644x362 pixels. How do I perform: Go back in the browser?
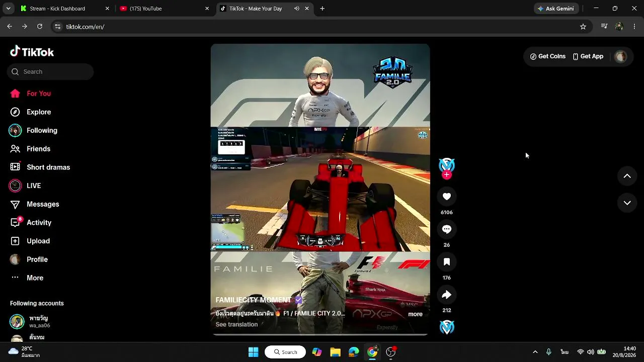(x=10, y=27)
